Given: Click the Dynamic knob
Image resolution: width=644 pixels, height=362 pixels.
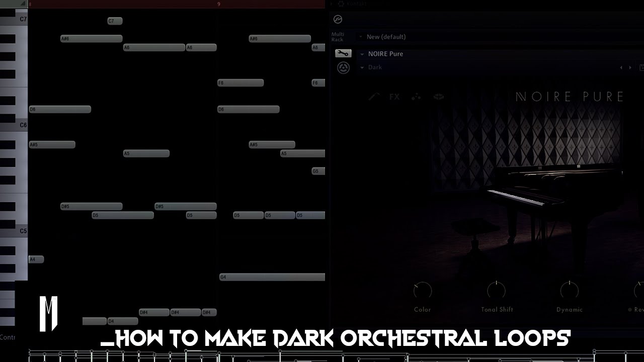Looking at the screenshot, I should [x=570, y=291].
